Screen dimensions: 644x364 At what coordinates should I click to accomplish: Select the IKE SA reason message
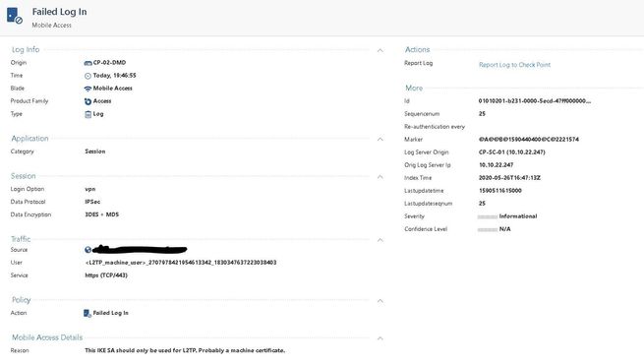pyautogui.click(x=185, y=350)
